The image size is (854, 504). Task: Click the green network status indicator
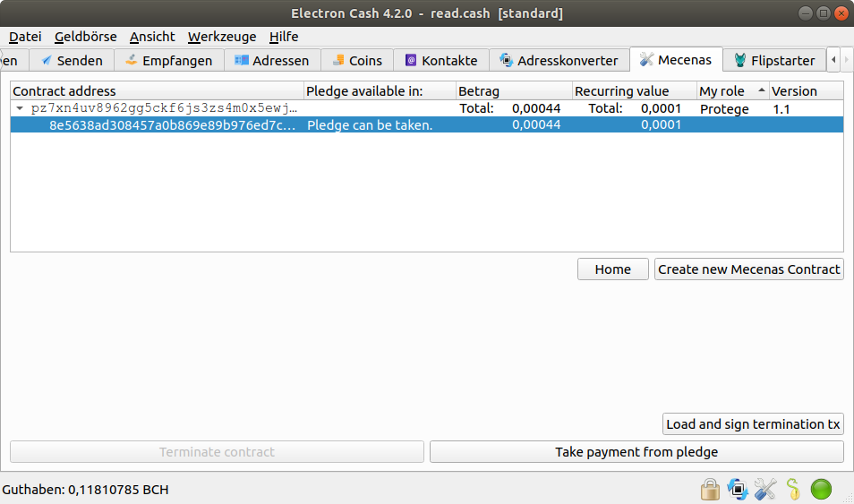point(821,490)
